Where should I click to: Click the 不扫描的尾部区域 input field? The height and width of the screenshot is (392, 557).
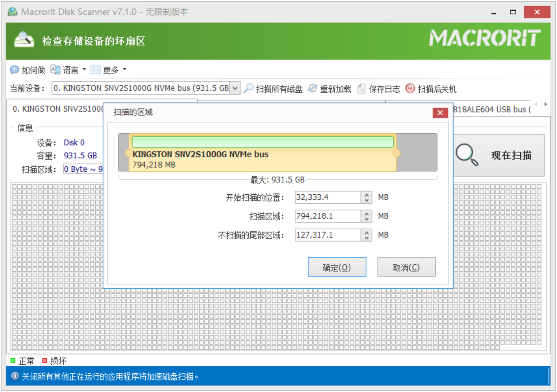[x=328, y=235]
